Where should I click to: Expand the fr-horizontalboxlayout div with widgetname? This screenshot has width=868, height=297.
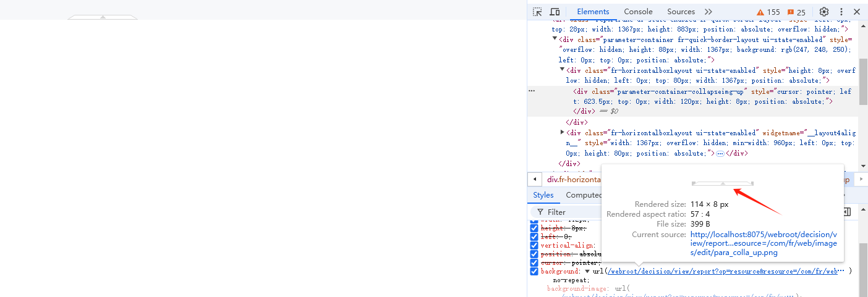pyautogui.click(x=562, y=132)
